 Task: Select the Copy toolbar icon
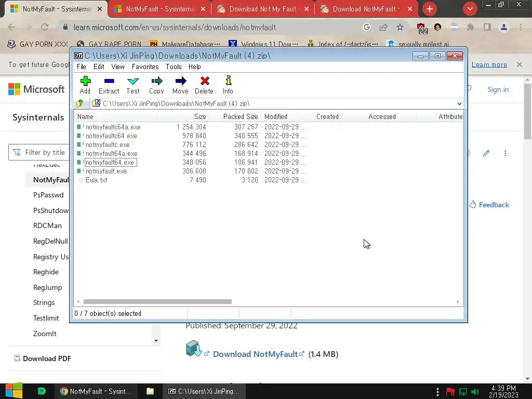(156, 85)
